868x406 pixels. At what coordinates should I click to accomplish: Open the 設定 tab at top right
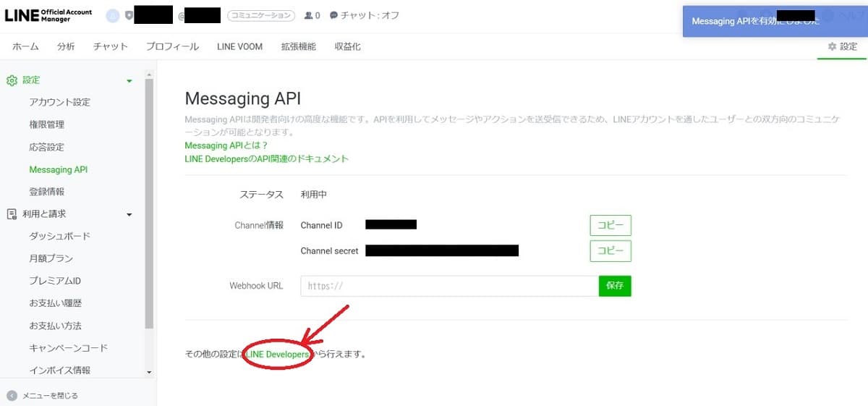tap(843, 46)
